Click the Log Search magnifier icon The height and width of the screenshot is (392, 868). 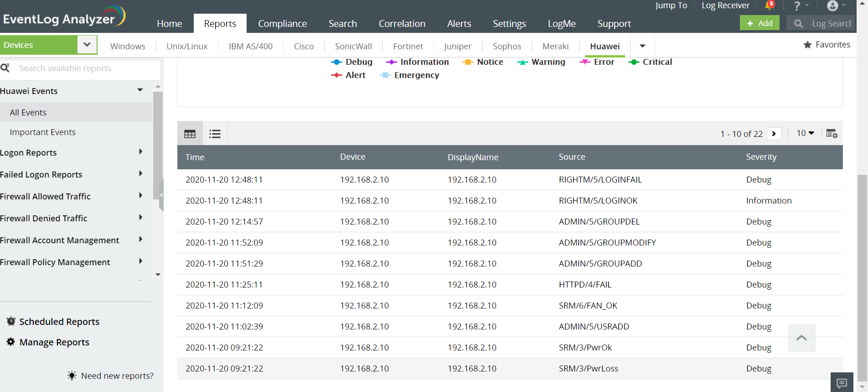pyautogui.click(x=798, y=23)
